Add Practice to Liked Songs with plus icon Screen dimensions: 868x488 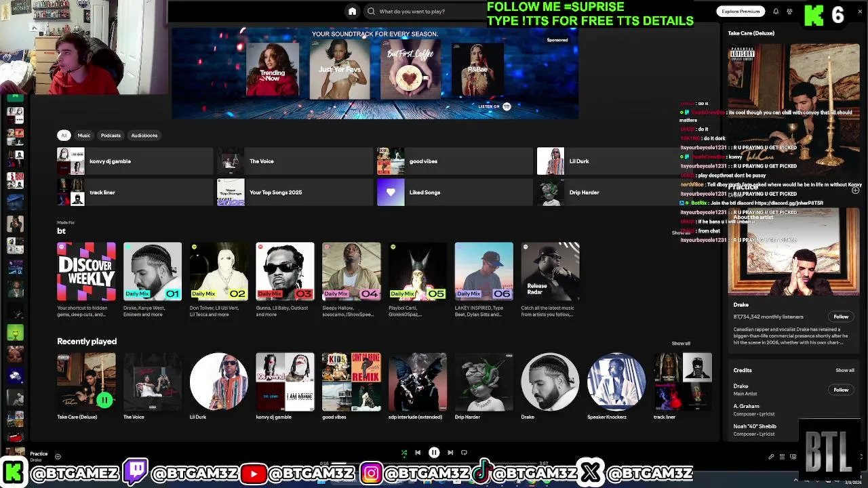point(58,456)
